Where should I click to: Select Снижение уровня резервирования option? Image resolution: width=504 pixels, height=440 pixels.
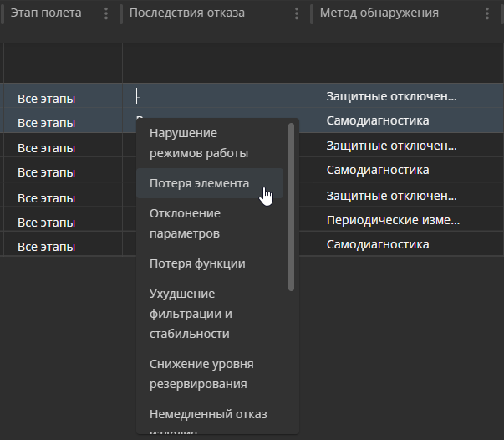pyautogui.click(x=210, y=374)
